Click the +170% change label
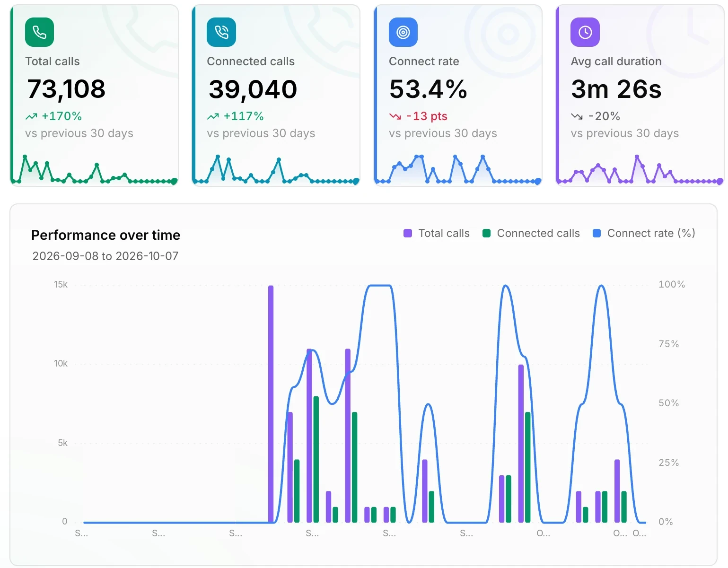 pos(61,116)
